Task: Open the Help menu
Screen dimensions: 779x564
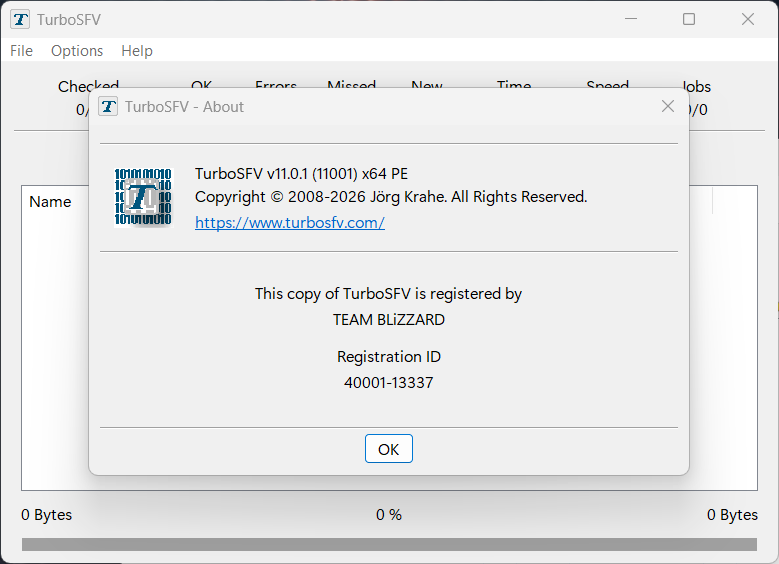Action: [137, 51]
